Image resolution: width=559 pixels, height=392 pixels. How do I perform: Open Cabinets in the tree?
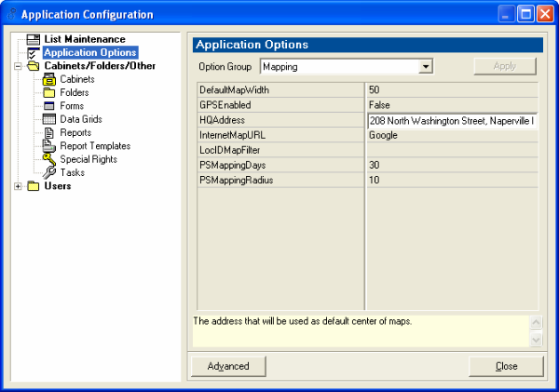[77, 79]
